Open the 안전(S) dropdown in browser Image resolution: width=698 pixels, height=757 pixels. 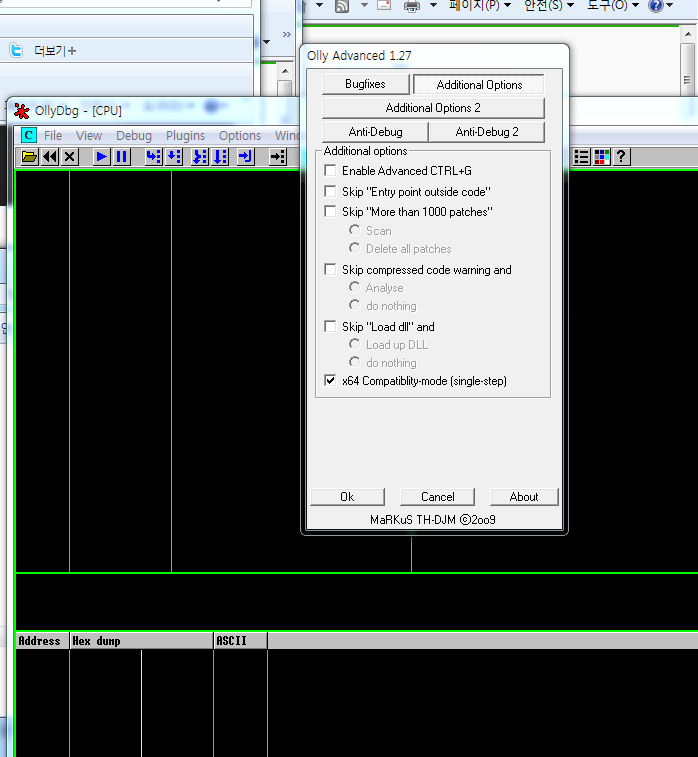coord(549,5)
